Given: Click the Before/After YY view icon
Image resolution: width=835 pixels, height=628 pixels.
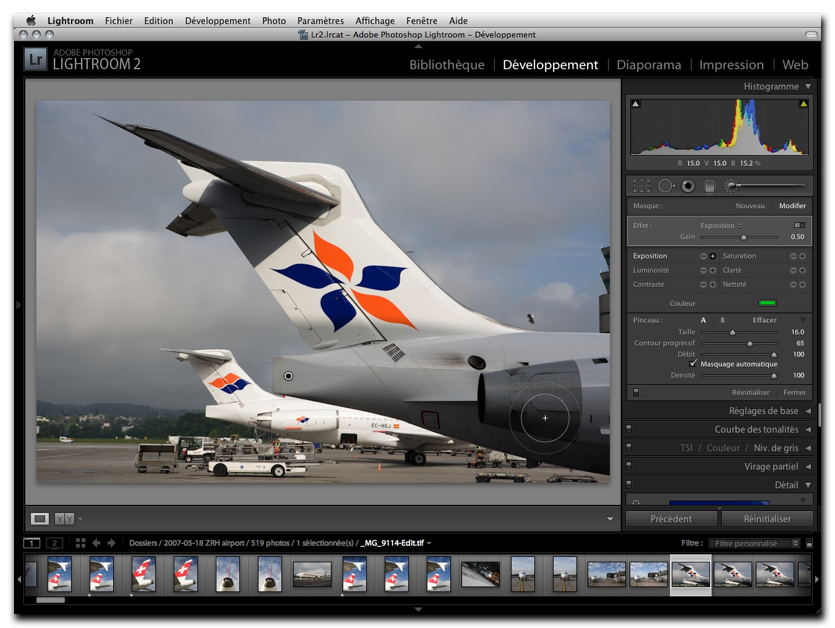Looking at the screenshot, I should coord(64,518).
